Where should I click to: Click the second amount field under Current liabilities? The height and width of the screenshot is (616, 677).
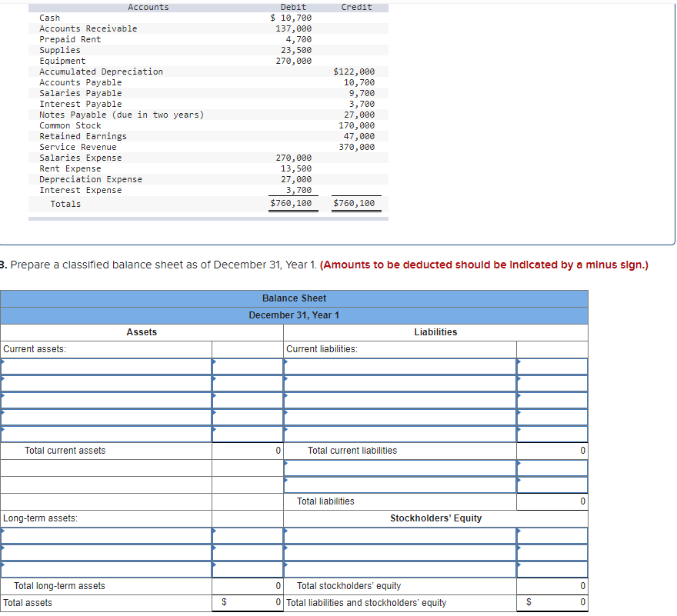552,383
